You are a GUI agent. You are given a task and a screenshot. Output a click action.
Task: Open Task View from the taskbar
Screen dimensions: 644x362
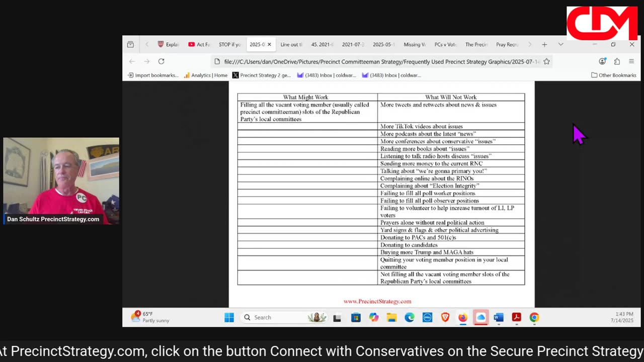coord(337,317)
